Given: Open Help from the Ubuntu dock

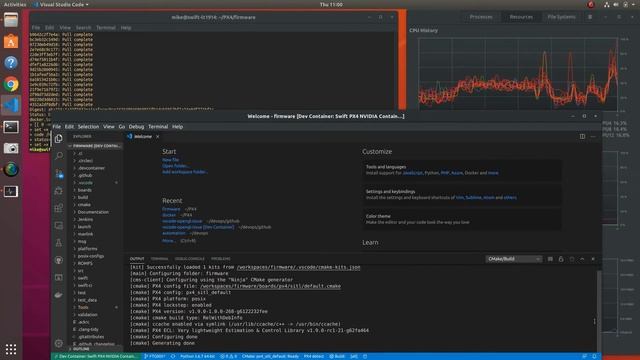Looking at the screenshot, I should point(11,62).
